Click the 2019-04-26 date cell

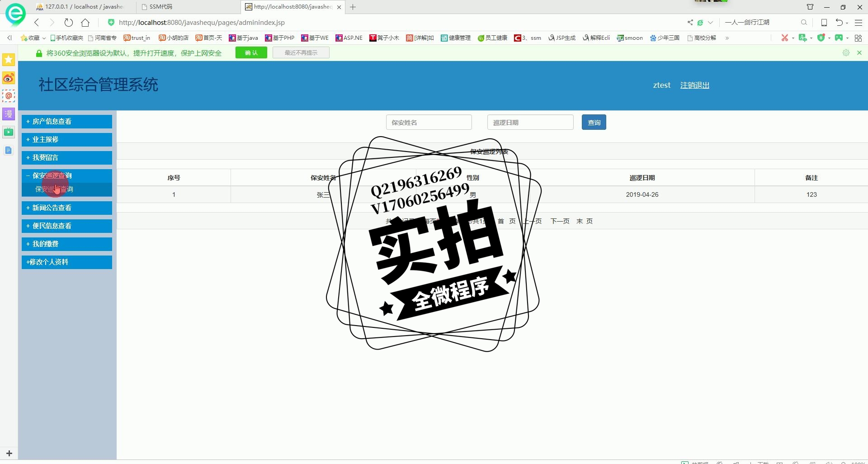point(642,194)
